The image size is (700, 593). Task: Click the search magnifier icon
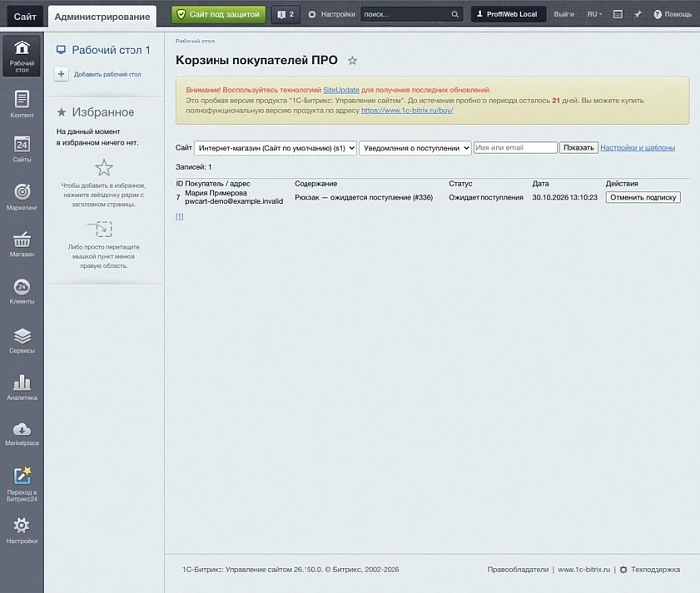click(x=455, y=14)
